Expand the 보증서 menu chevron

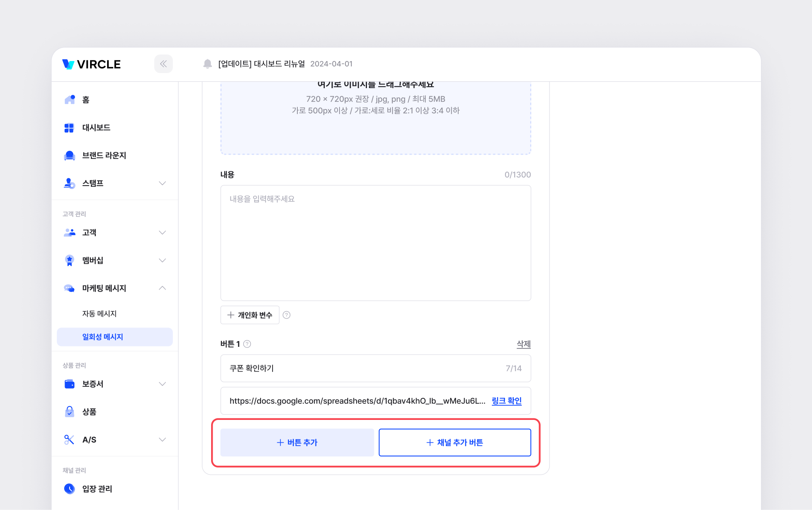(x=162, y=384)
